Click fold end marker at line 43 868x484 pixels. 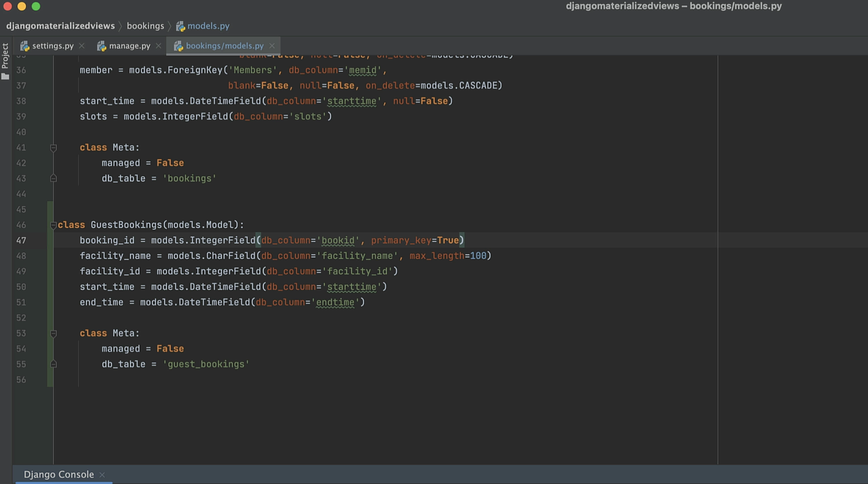(x=53, y=178)
